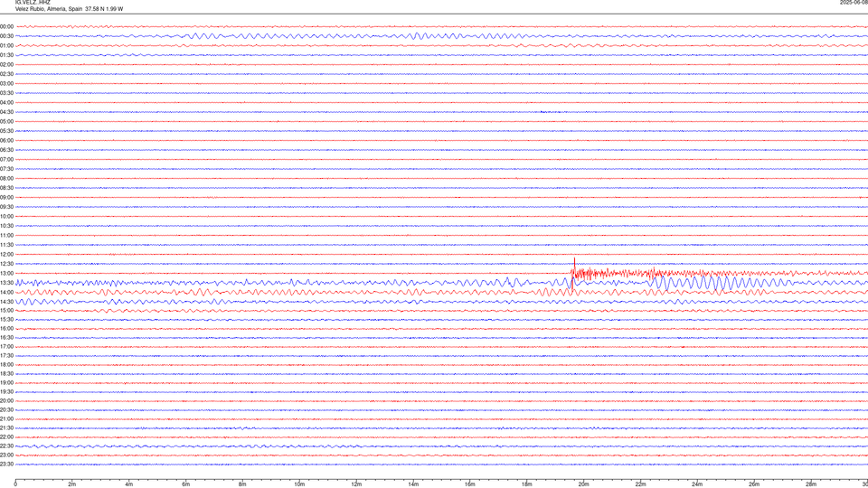Click the 21:00 time label
The height and width of the screenshot is (488, 868).
pyautogui.click(x=6, y=418)
